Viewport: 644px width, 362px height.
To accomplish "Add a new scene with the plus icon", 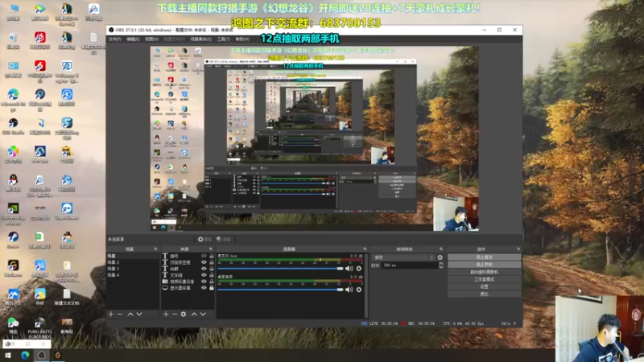I will (111, 314).
